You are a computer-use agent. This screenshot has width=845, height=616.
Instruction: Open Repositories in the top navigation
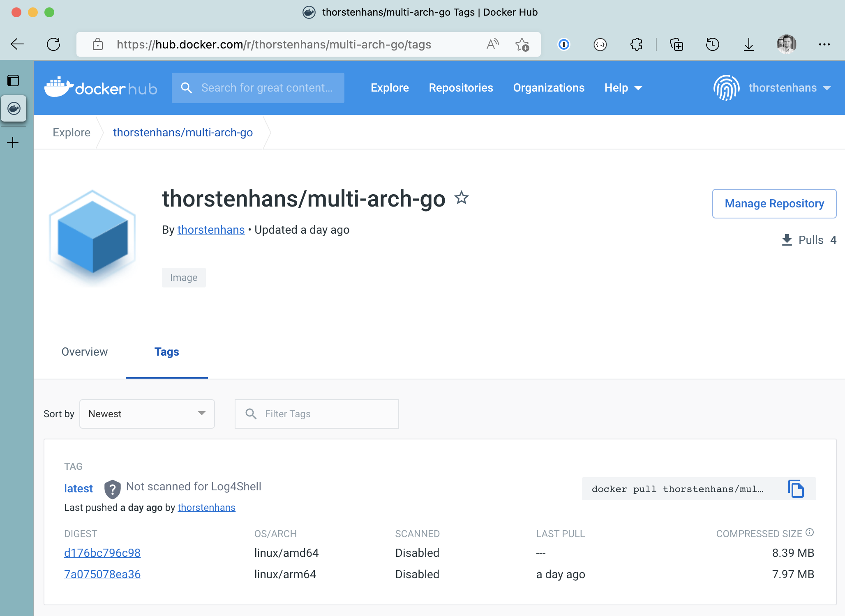click(461, 88)
